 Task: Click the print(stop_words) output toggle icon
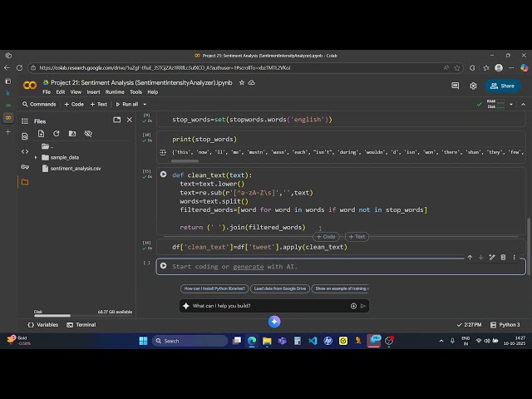163,153
